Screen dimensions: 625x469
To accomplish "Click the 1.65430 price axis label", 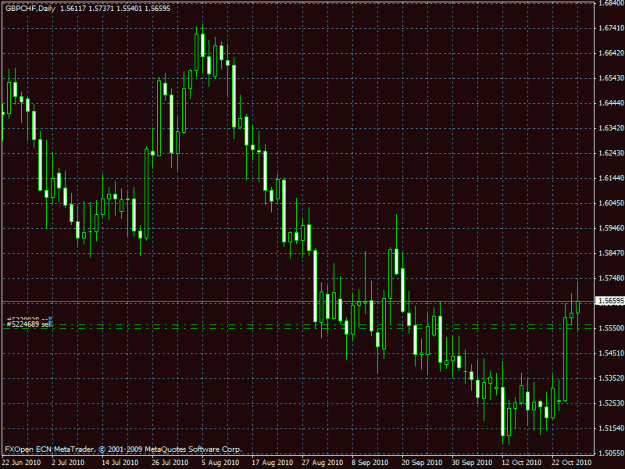I will [611, 78].
